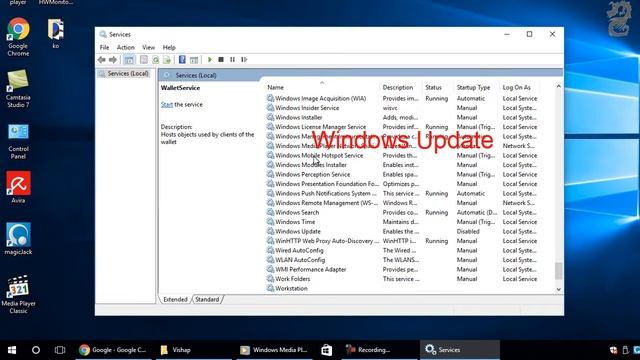The image size is (640, 360).
Task: Click the green Start Service play icon
Action: coord(210,60)
